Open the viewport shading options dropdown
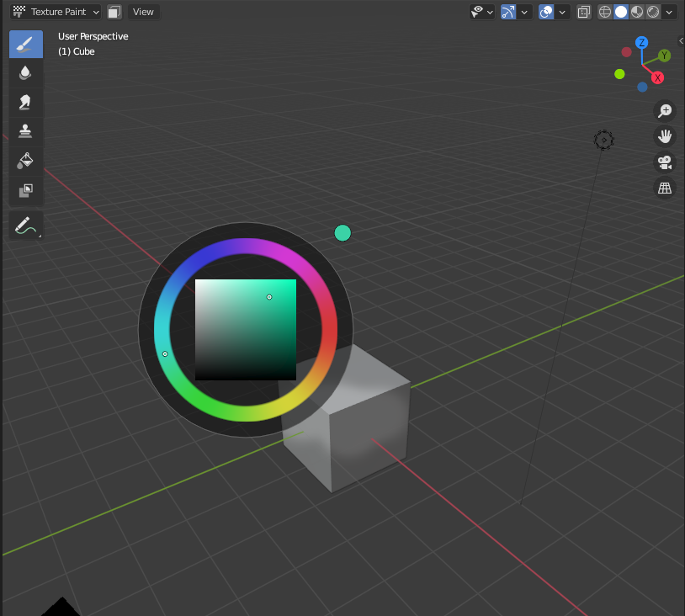Image resolution: width=685 pixels, height=616 pixels. (x=668, y=11)
